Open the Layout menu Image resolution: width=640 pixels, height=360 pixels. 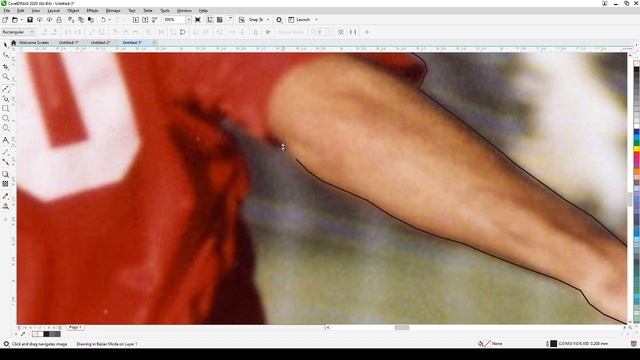(53, 11)
